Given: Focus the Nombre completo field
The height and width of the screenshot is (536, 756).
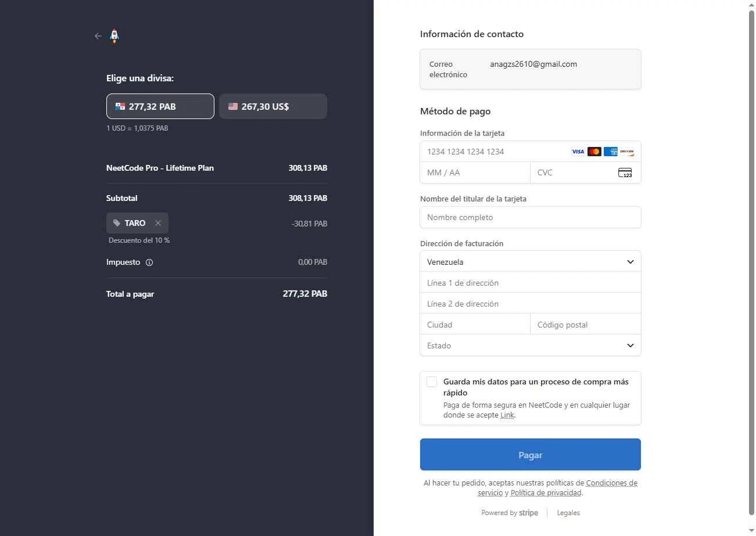Looking at the screenshot, I should pyautogui.click(x=531, y=217).
